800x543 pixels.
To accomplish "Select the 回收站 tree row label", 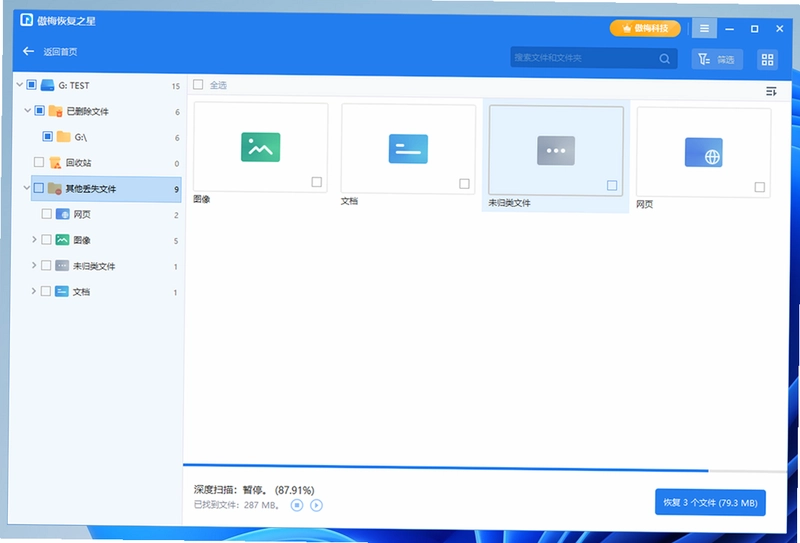I will [x=79, y=163].
